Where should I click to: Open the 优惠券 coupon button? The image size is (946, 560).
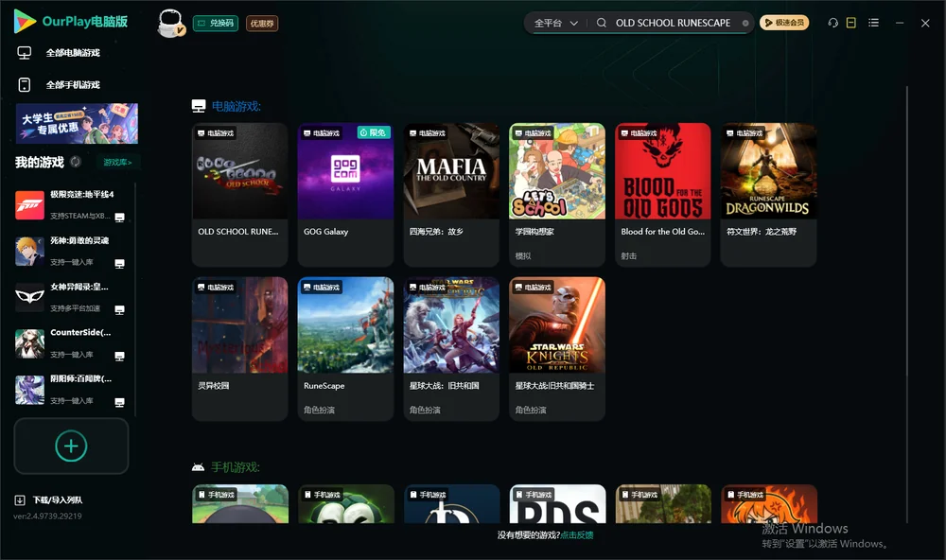pyautogui.click(x=262, y=23)
